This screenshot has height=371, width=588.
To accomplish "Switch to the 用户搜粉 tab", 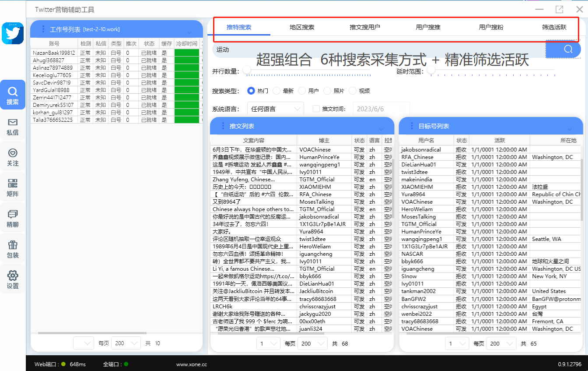I will [491, 27].
